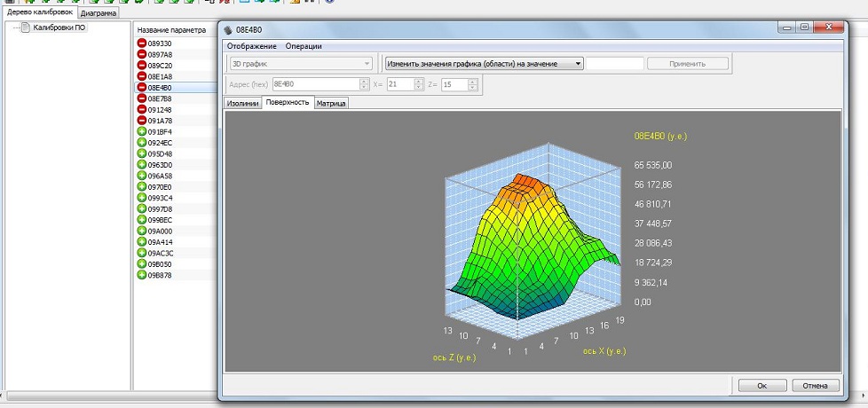Switch to the Изолинии tab
The image size is (868, 408).
(x=243, y=103)
